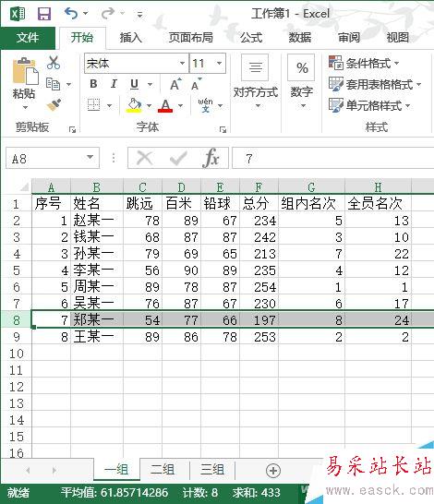Switch to the Insert ribbon tab
434x504 pixels.
pos(130,38)
